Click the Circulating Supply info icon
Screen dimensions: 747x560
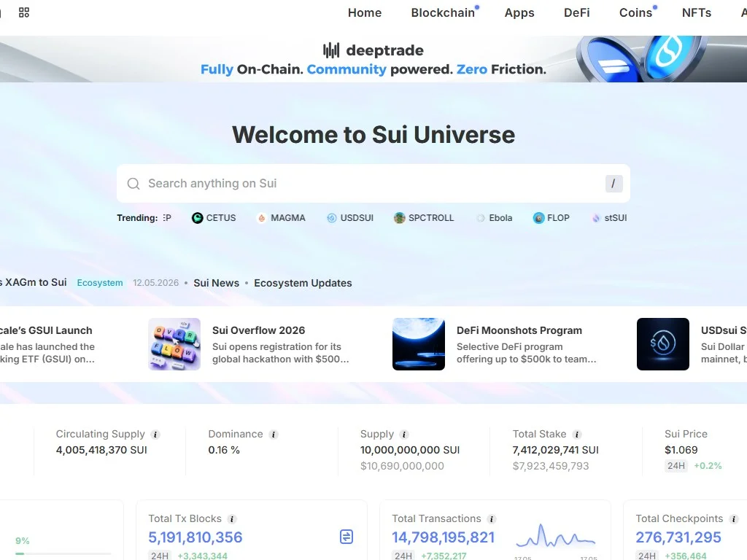click(x=155, y=435)
